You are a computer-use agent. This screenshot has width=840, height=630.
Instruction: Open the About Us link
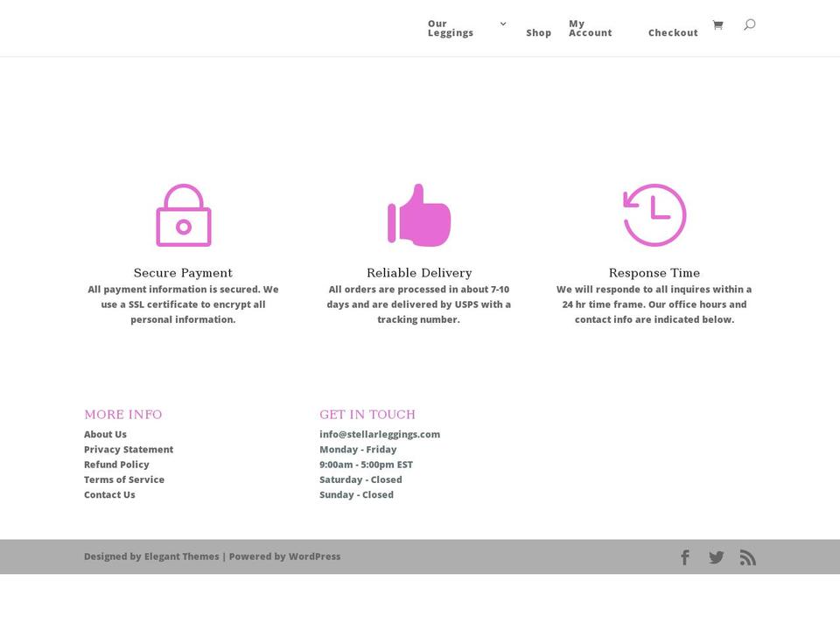(x=105, y=435)
